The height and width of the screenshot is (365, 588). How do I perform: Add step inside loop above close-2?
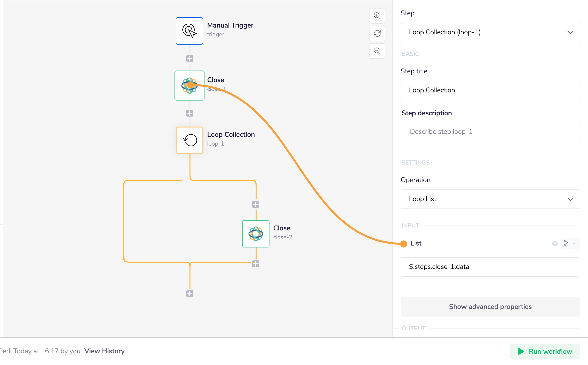(256, 204)
